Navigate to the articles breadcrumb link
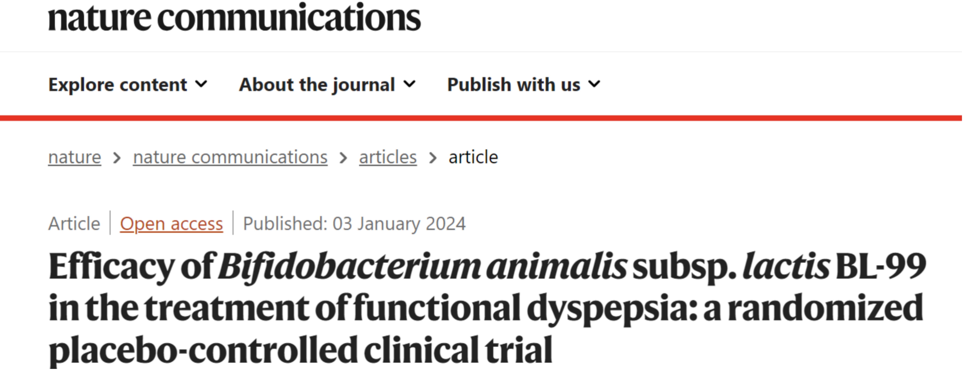Viewport: 980px width, 371px height. tap(388, 157)
